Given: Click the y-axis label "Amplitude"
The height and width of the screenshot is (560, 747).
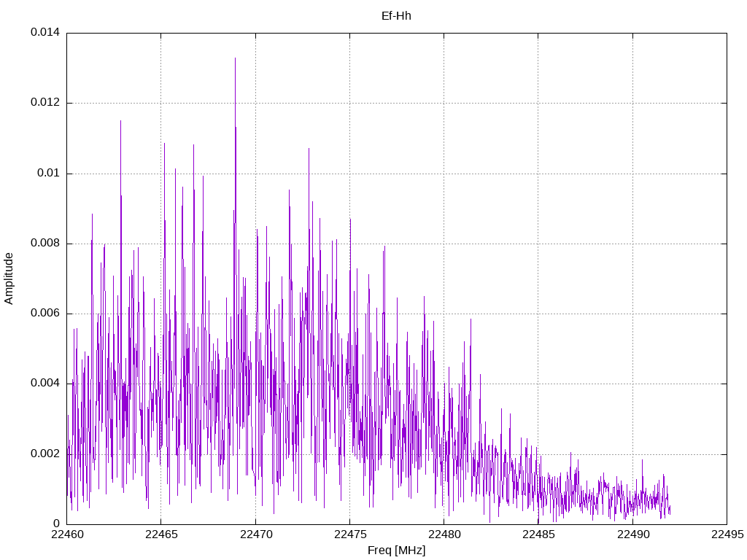Looking at the screenshot, I should 9,279.
